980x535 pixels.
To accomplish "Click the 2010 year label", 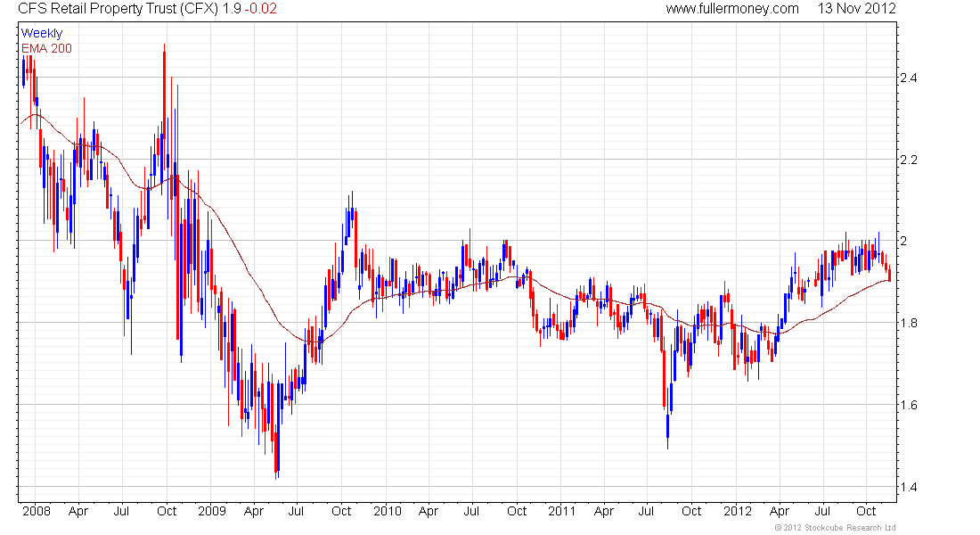I will click(388, 511).
